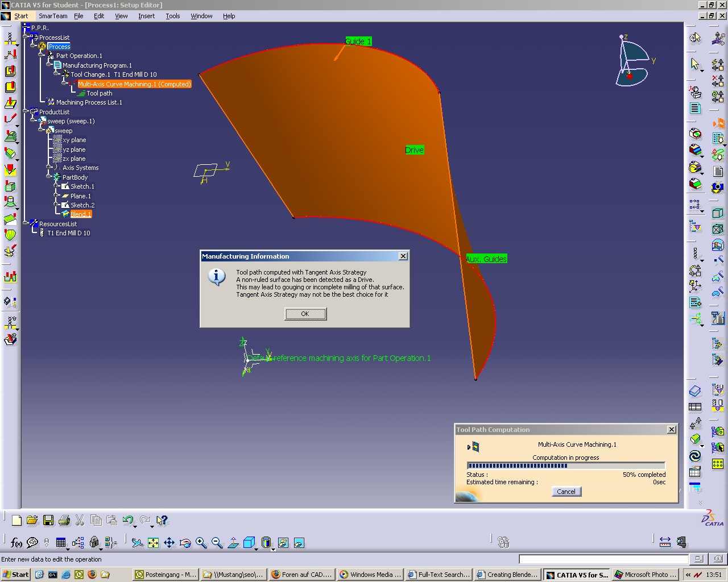728x582 pixels.
Task: Click the New document icon
Action: [16, 520]
